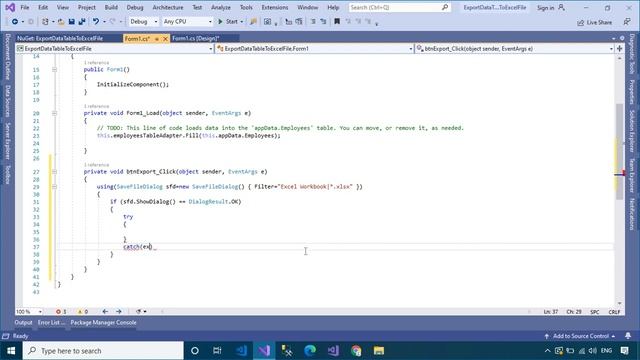640x360 pixels.
Task: Click the Navigate Backward toolbar icon
Action: click(15, 22)
